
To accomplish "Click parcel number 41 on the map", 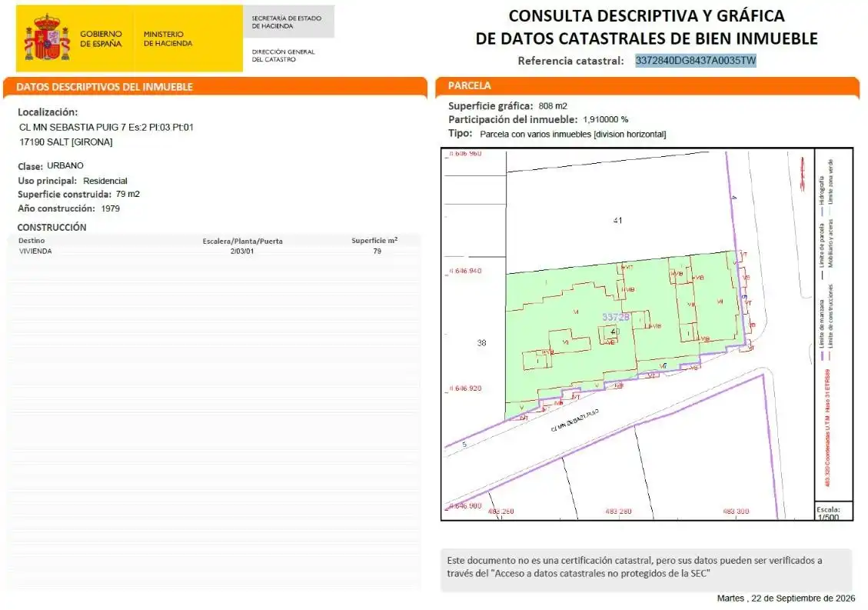I will [618, 221].
